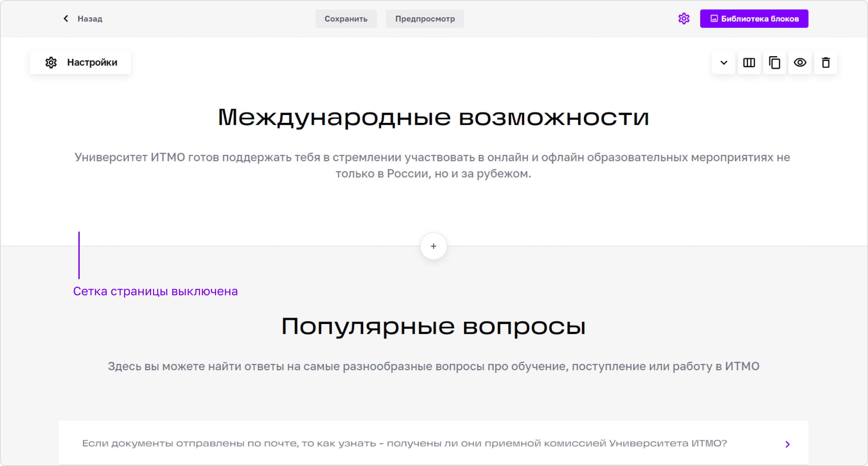
Task: Open block Настройки panel
Action: pyautogui.click(x=80, y=62)
